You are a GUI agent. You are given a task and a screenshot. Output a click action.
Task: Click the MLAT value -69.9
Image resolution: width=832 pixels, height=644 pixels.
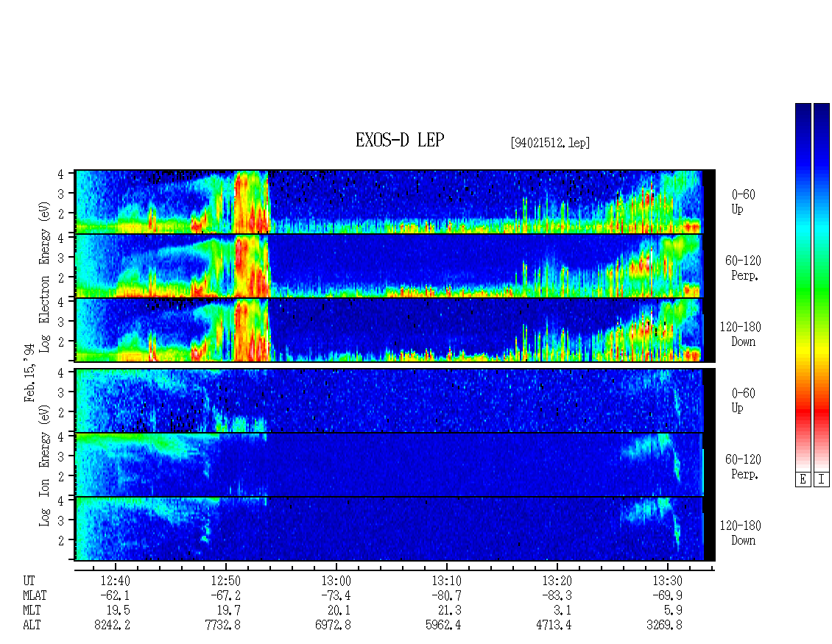click(667, 595)
